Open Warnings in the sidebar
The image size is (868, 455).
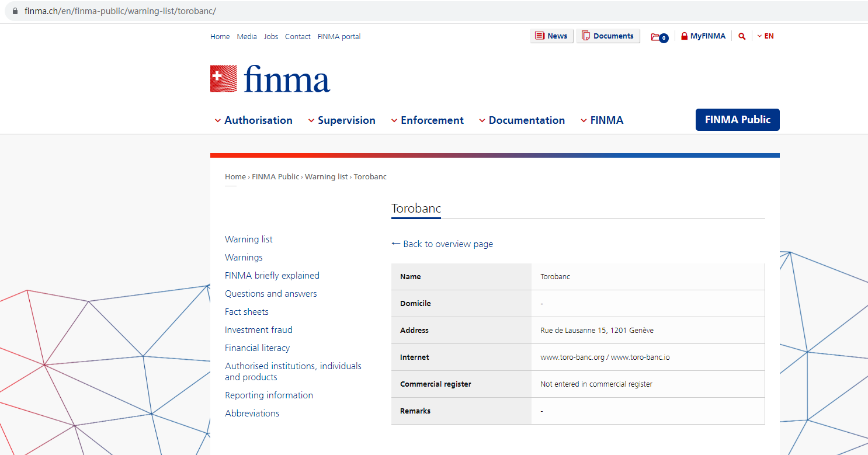click(244, 258)
